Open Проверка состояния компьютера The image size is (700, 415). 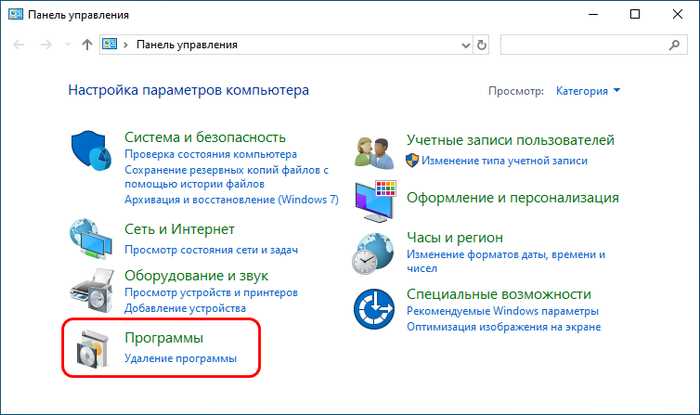tap(211, 154)
